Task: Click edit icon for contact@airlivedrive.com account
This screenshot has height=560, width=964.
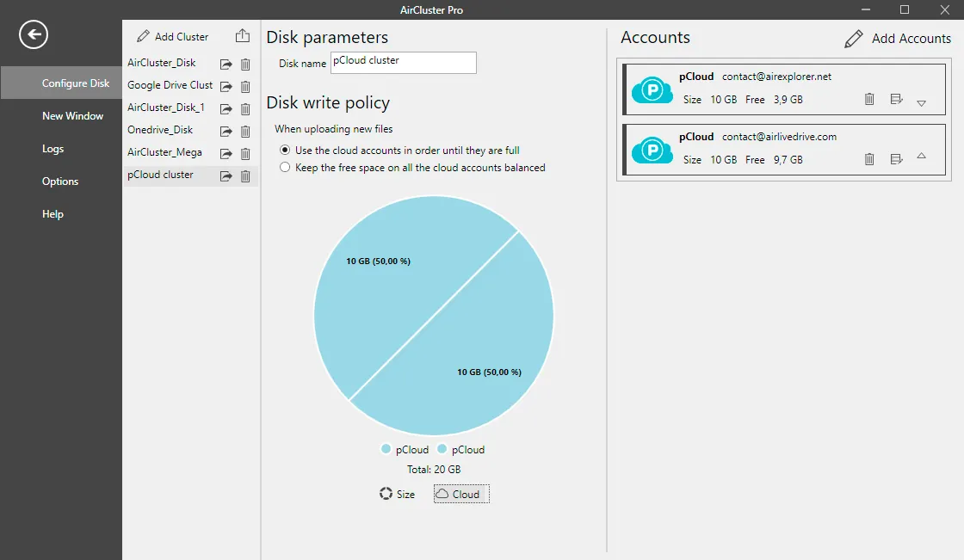Action: (896, 159)
